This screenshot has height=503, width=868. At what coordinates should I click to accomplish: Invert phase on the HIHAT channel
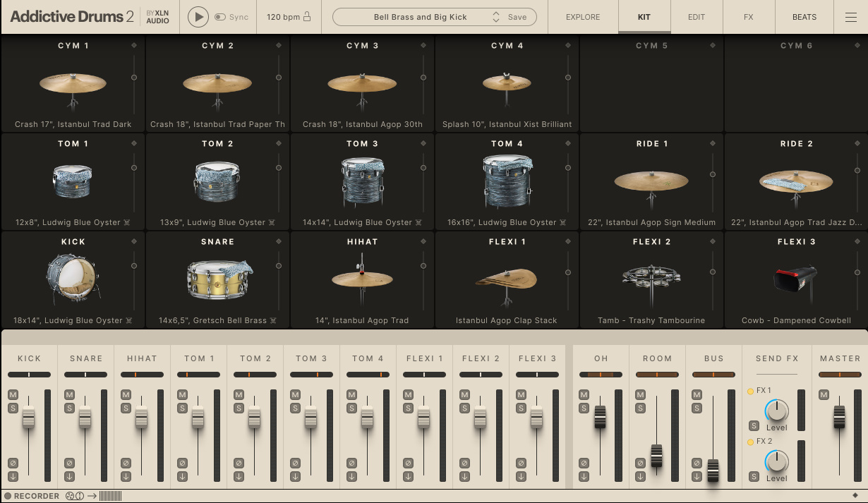point(126,463)
